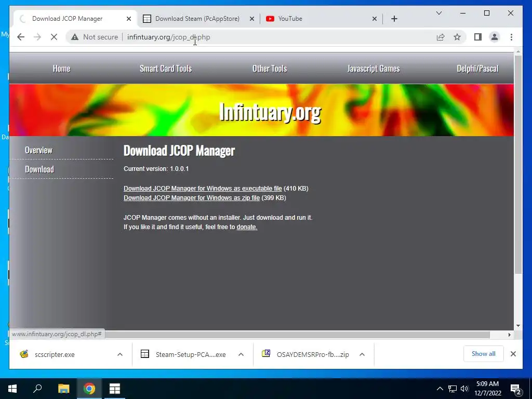
Task: Open the Smart Card Tools menu
Action: [x=166, y=69]
